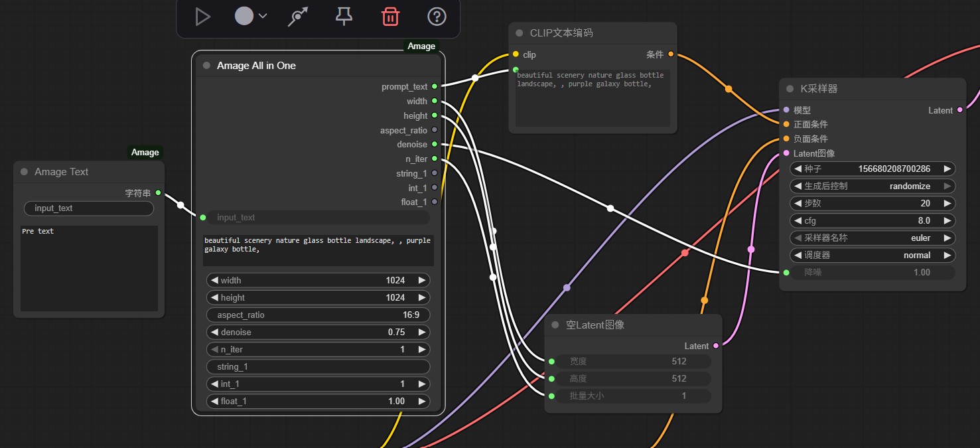Click the 高度 512 converted widget
Image resolution: width=980 pixels, height=448 pixels.
[x=634, y=379]
